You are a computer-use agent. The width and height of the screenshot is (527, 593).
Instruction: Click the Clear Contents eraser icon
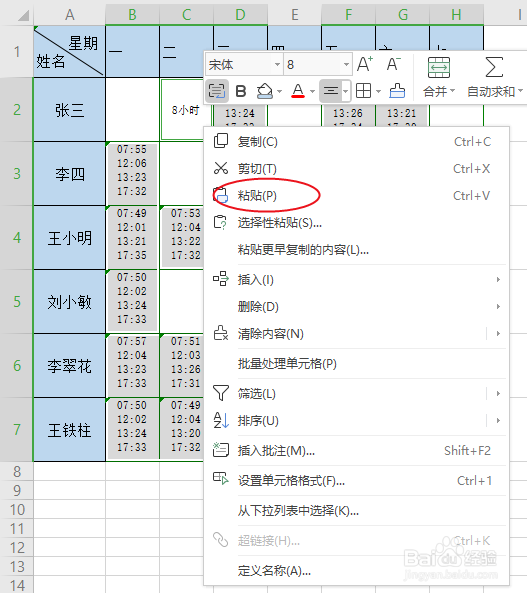pyautogui.click(x=221, y=333)
